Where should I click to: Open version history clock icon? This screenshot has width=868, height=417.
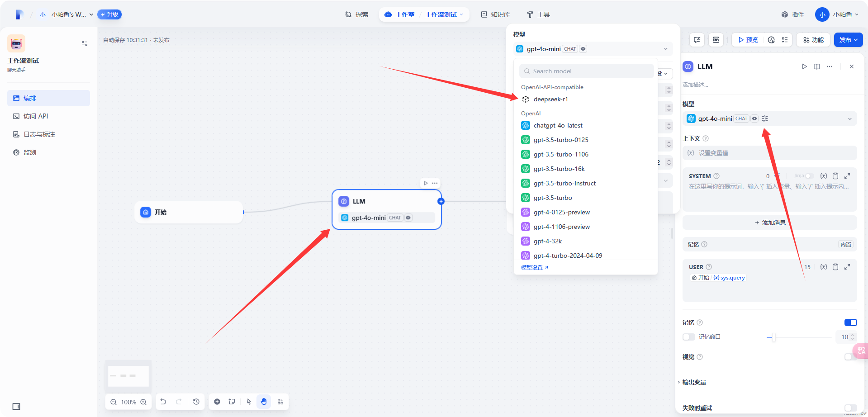pyautogui.click(x=196, y=402)
